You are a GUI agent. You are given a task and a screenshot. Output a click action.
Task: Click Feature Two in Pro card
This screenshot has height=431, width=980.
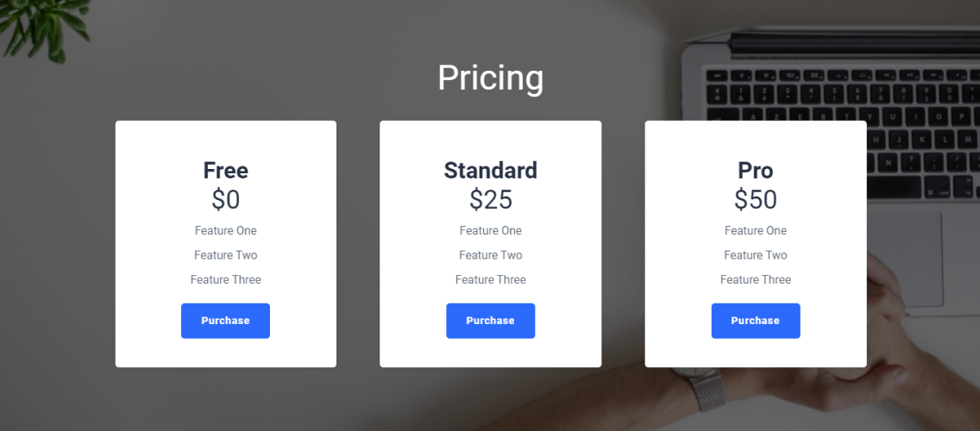[756, 255]
